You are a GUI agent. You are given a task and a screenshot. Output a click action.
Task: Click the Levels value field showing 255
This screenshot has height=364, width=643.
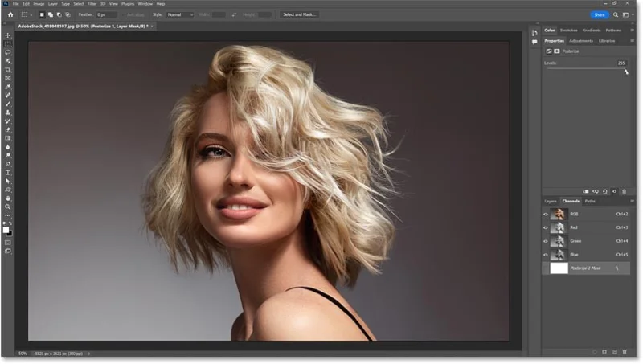(621, 63)
